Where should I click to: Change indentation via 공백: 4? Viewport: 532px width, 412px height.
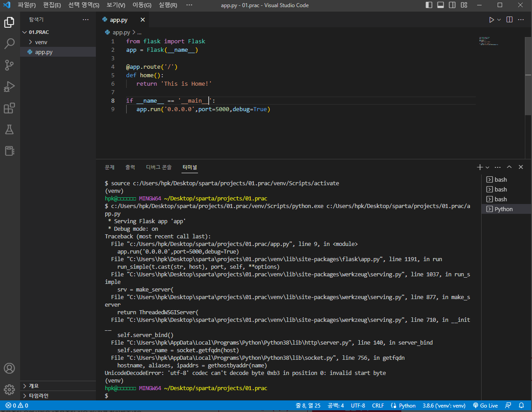(335, 406)
